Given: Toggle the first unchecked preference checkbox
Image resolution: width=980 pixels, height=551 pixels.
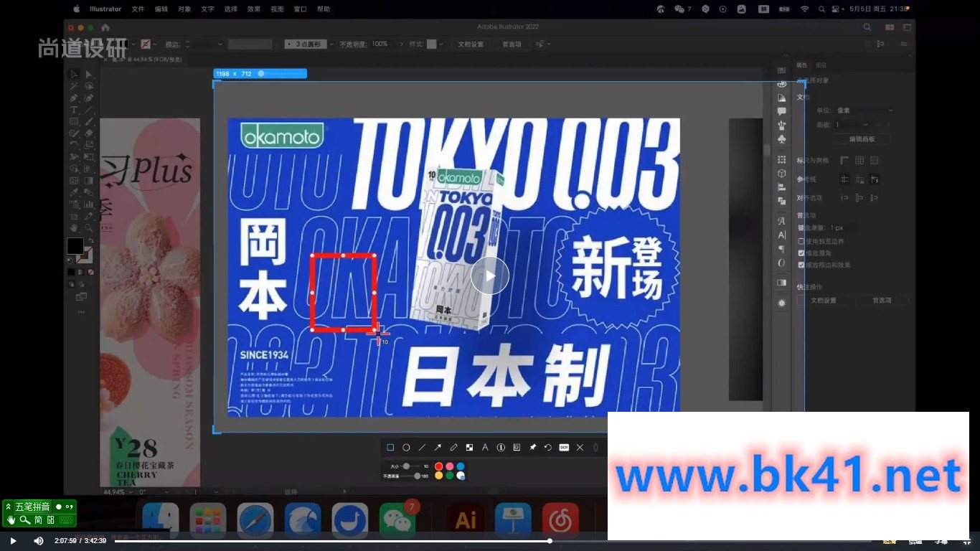Looking at the screenshot, I should (801, 241).
